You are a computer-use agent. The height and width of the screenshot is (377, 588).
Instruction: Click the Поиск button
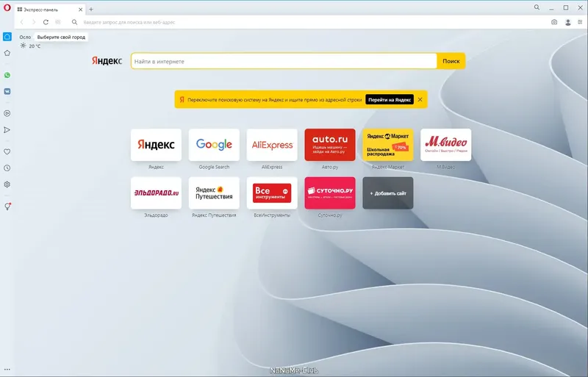pos(451,61)
